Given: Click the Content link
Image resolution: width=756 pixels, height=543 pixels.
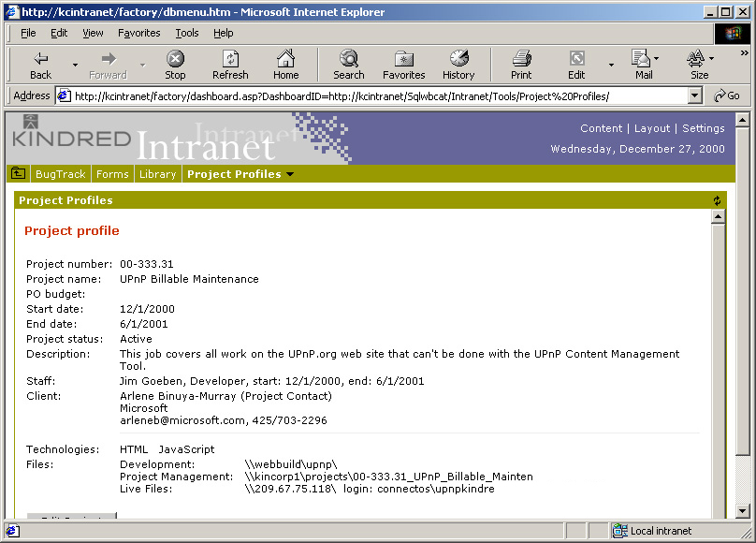Looking at the screenshot, I should (x=601, y=128).
